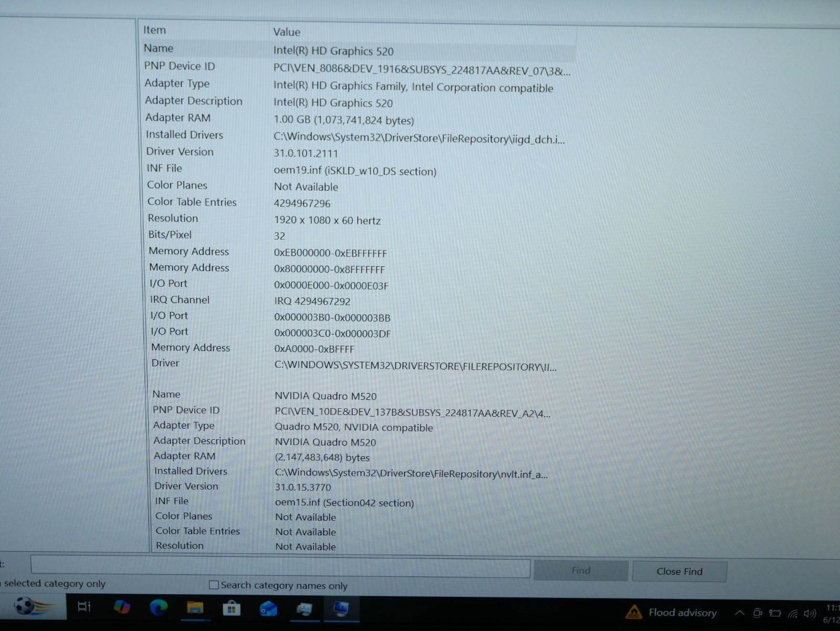Click the Close Find button
The width and height of the screenshot is (840, 631).
[x=679, y=571]
